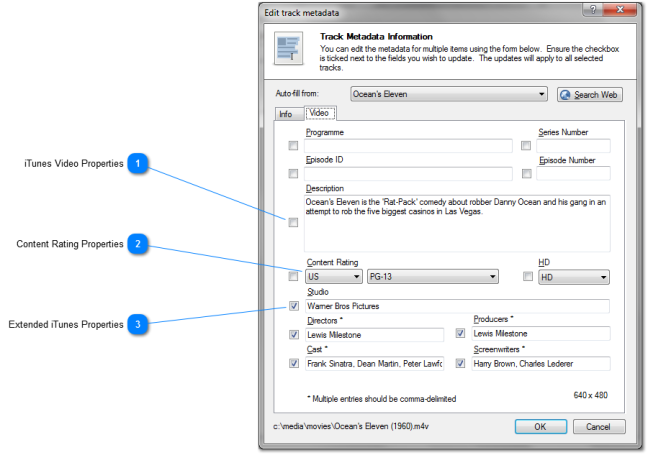This screenshot has width=648, height=455.
Task: Close the Edit track metadata dialog
Action: click(622, 11)
